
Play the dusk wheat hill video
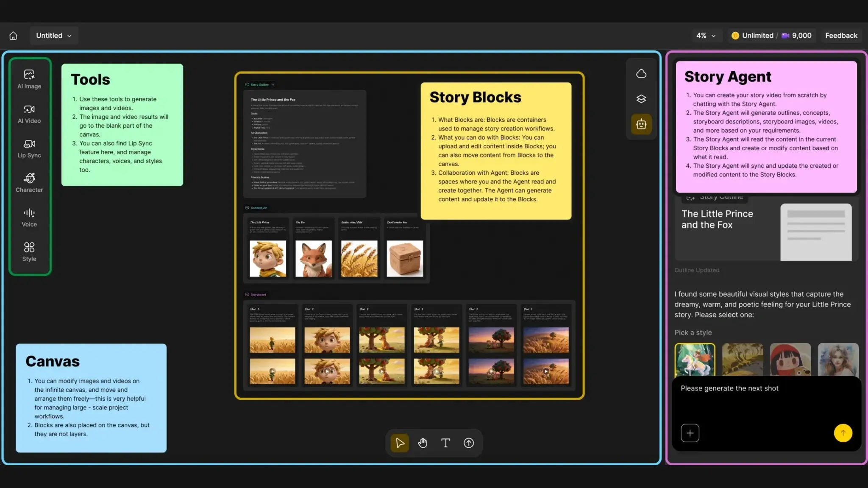(x=546, y=371)
